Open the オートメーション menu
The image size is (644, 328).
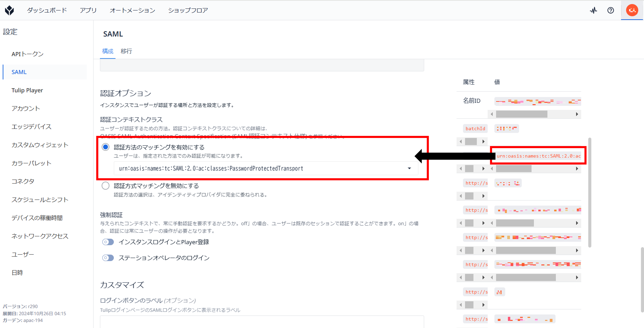(x=132, y=10)
